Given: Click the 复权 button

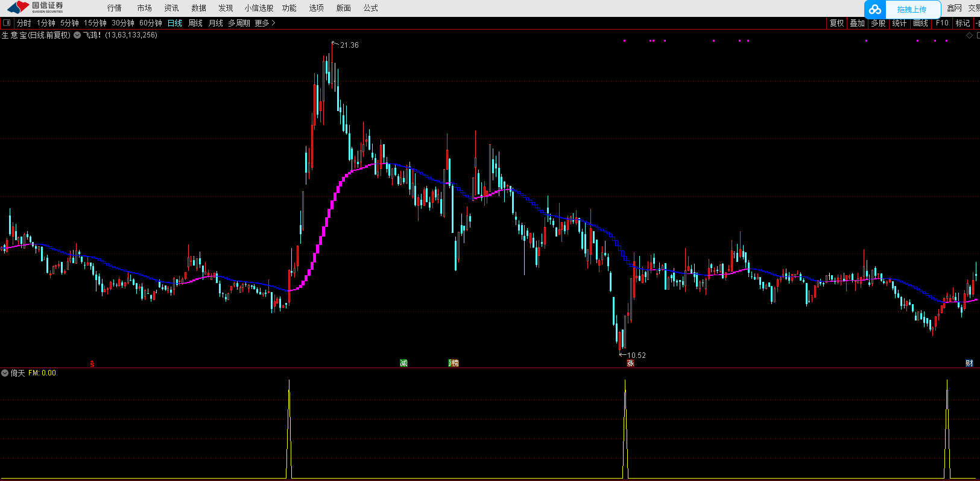Looking at the screenshot, I should click(836, 23).
